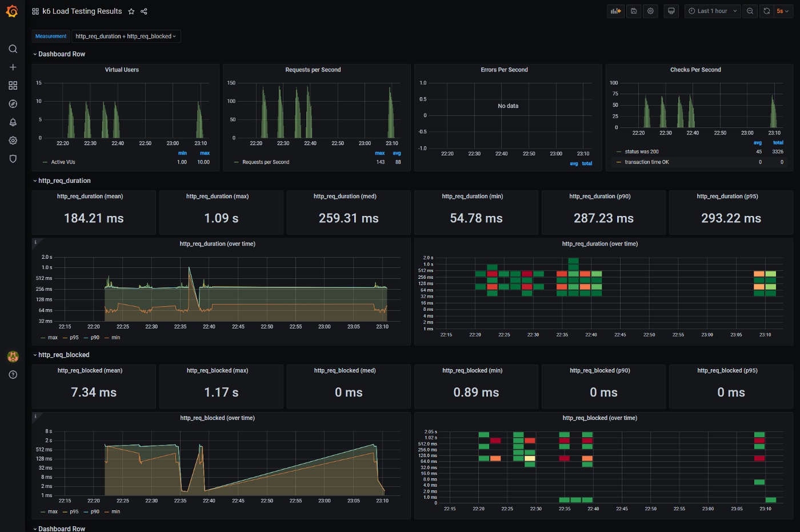Collapse the http_req_duration row

(x=62, y=181)
